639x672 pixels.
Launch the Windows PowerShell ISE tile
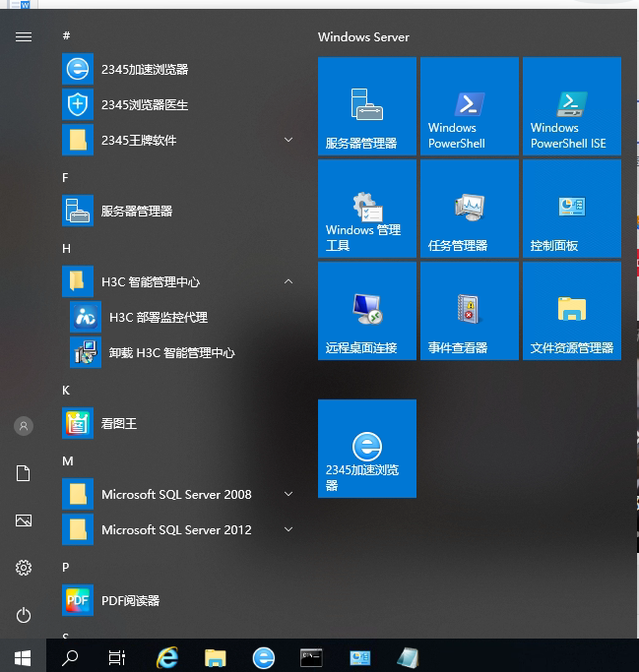click(572, 106)
